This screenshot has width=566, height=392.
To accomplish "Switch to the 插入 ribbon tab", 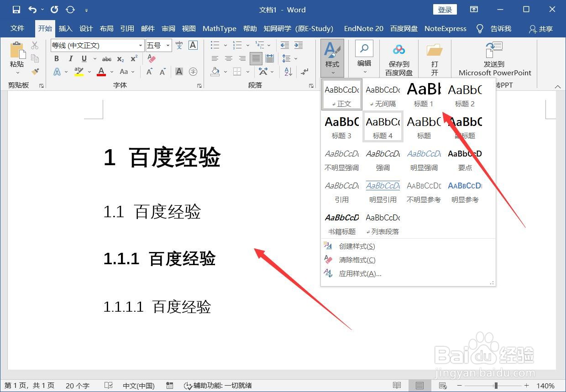I will click(65, 28).
